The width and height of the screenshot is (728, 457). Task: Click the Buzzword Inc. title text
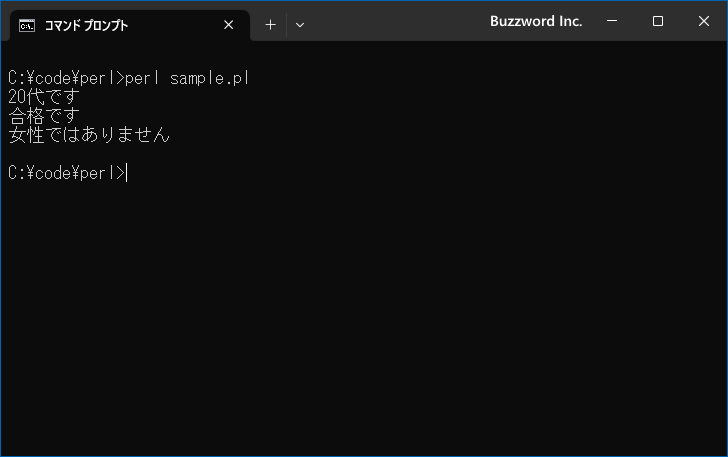pos(536,21)
